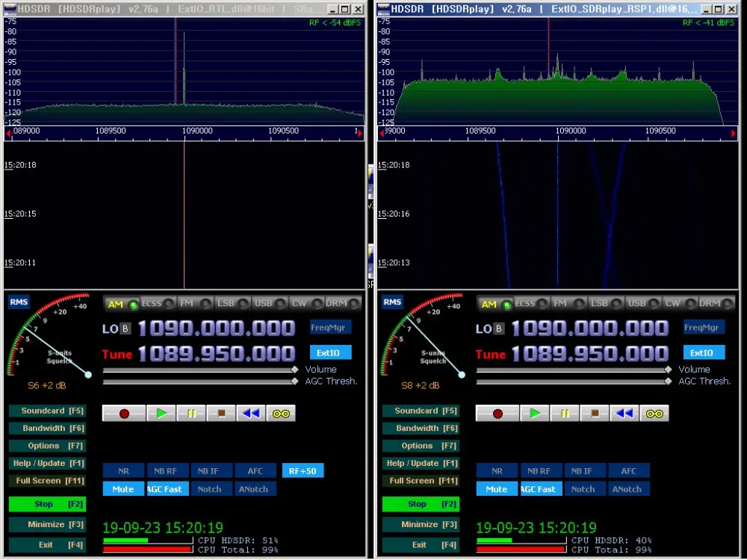Select ECSS mode in the right window
The width and height of the screenshot is (747, 560).
pyautogui.click(x=533, y=303)
